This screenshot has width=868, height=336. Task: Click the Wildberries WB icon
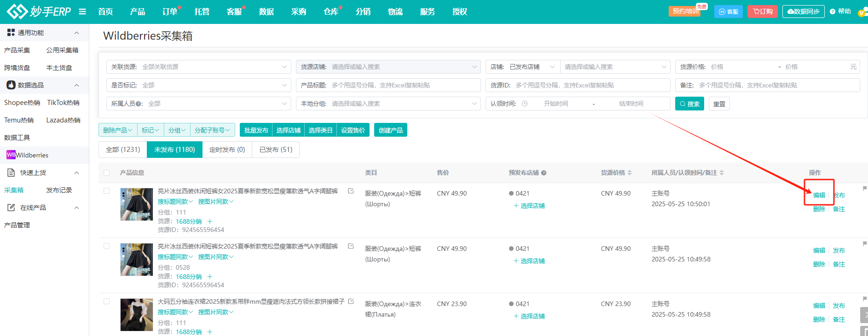(11, 155)
